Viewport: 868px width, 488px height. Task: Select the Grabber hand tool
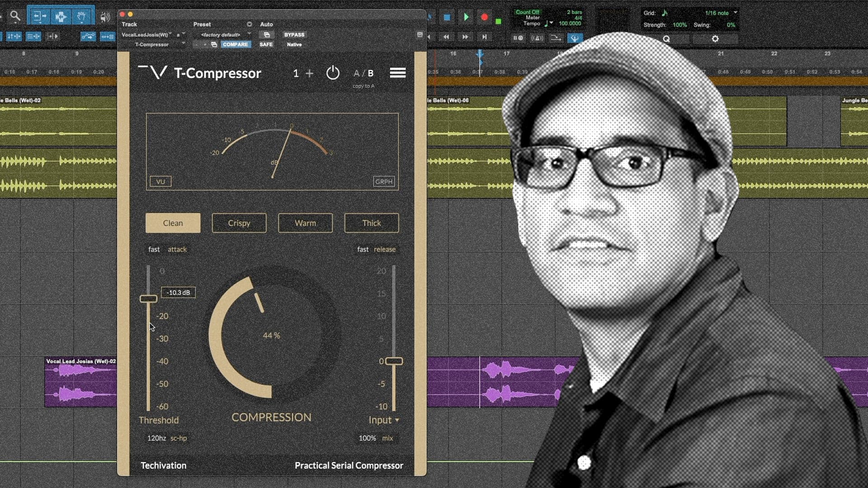click(81, 15)
